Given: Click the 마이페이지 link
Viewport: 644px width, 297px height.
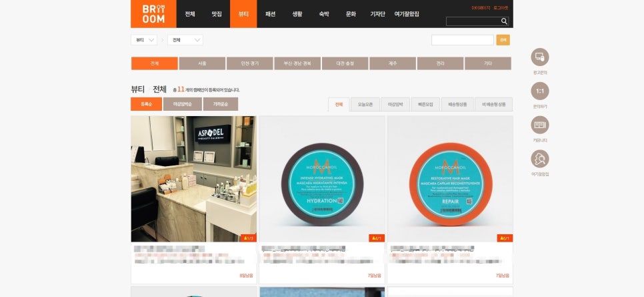Looking at the screenshot, I should pyautogui.click(x=481, y=8).
